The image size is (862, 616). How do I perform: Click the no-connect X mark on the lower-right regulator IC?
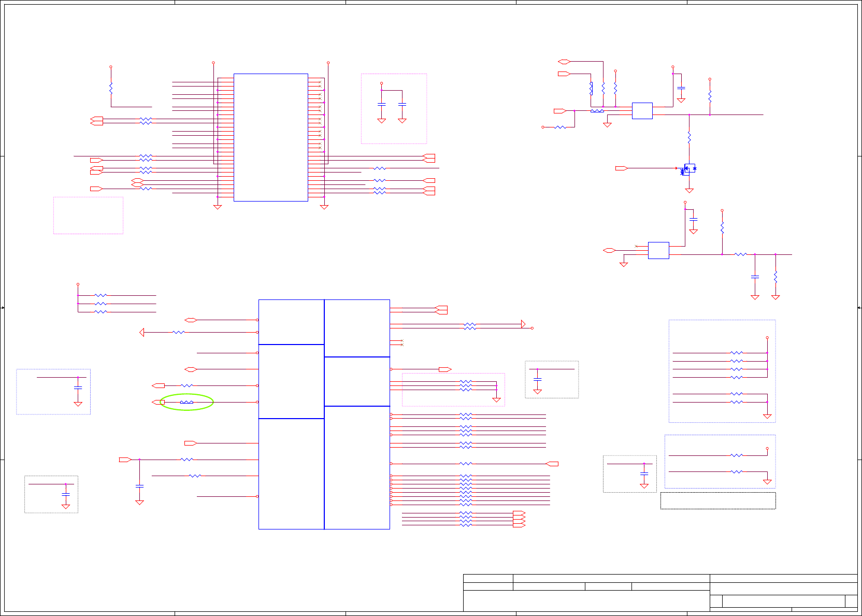coord(636,246)
